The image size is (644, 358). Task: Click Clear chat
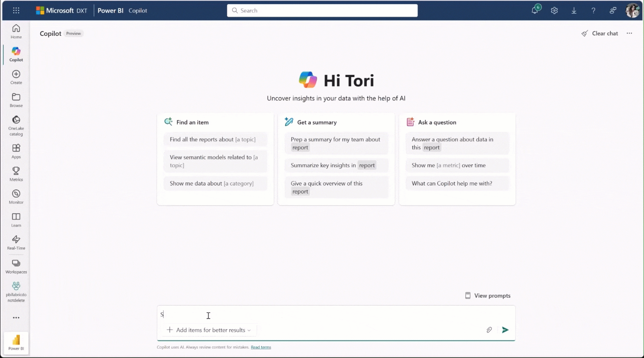[600, 33]
